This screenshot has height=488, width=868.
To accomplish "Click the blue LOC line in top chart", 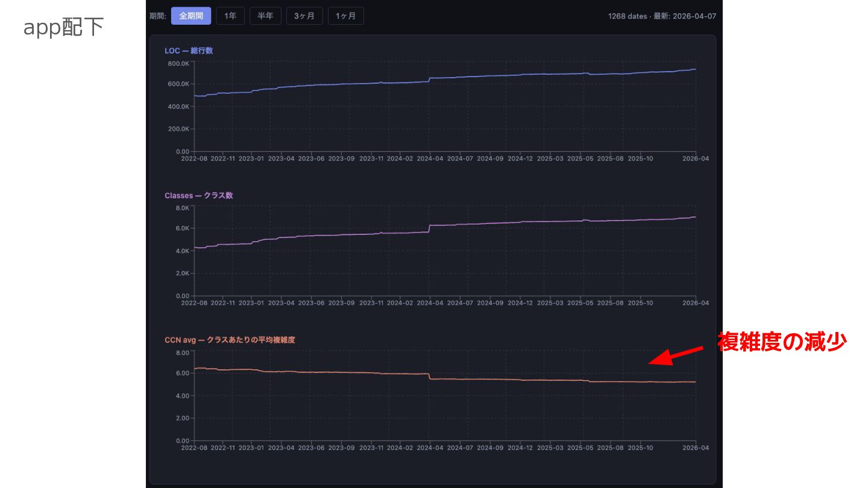I will 446,78.
